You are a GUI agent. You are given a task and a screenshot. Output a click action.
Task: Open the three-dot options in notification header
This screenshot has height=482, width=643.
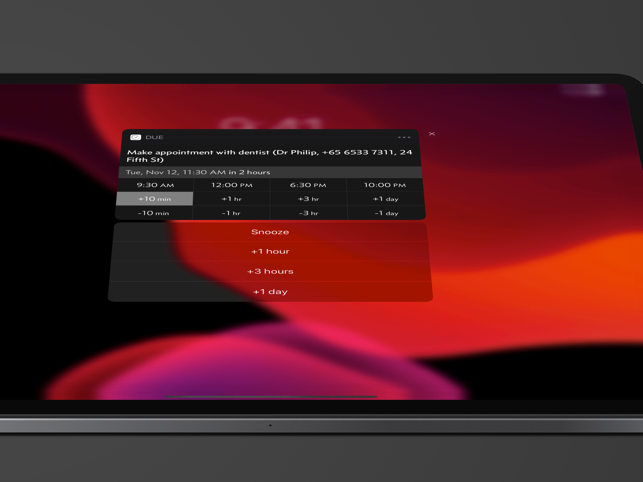click(x=404, y=137)
